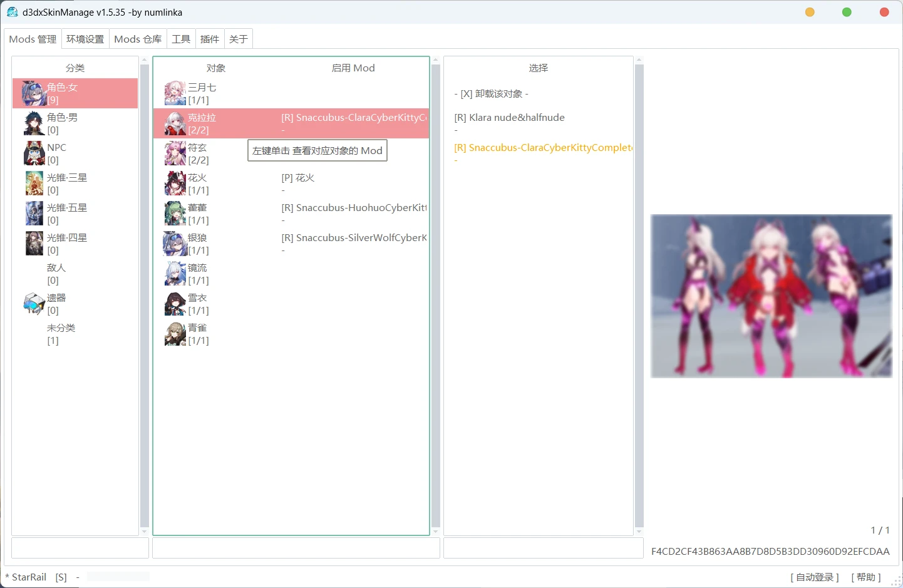Click the 花火 character avatar
Viewport: 903px width, 588px height.
(175, 183)
